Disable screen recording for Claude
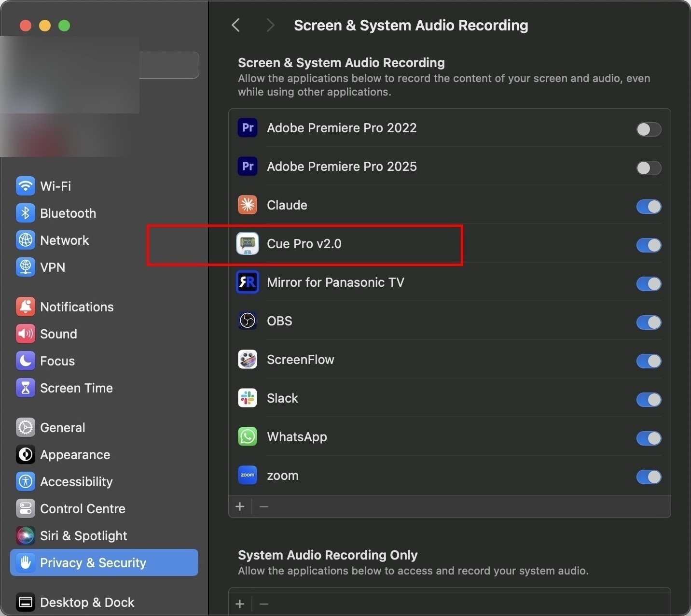This screenshot has height=616, width=691. 649,207
